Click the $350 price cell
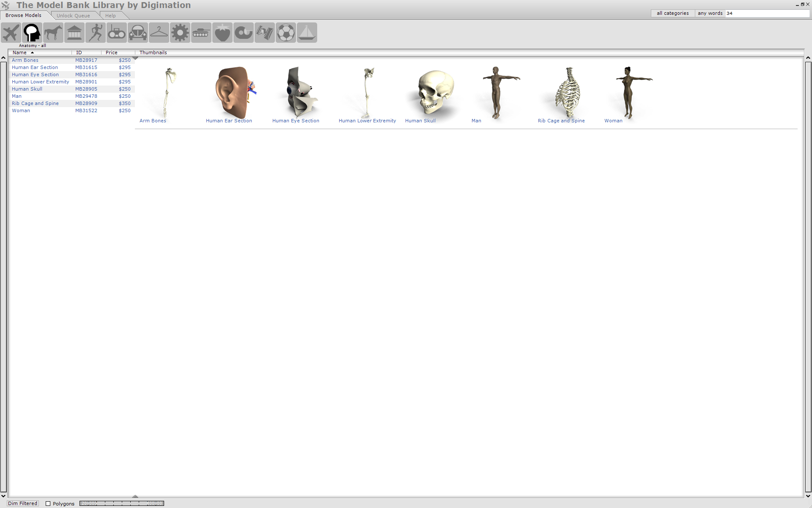Viewport: 812px width, 508px height. pos(125,103)
